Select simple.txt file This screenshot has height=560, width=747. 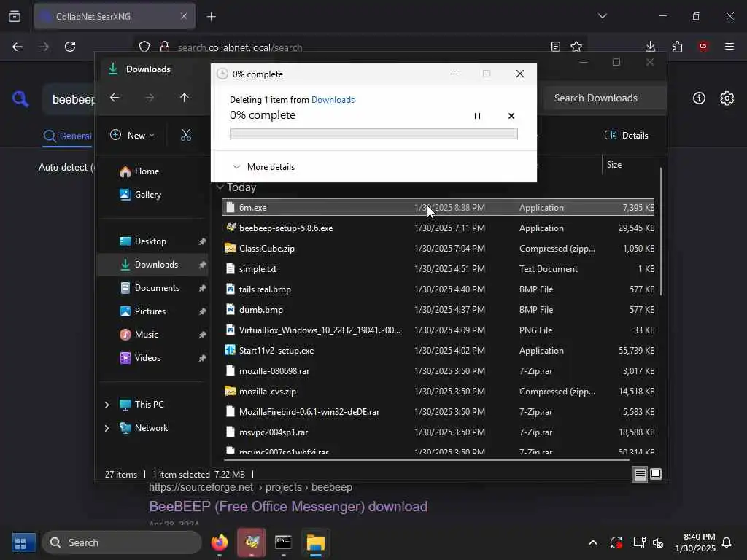438,269
